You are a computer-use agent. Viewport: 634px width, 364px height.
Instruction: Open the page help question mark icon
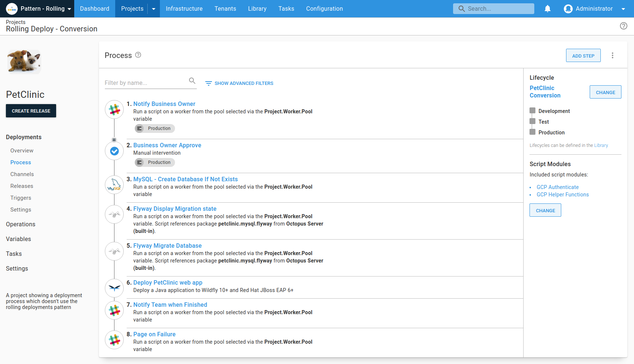tap(623, 26)
